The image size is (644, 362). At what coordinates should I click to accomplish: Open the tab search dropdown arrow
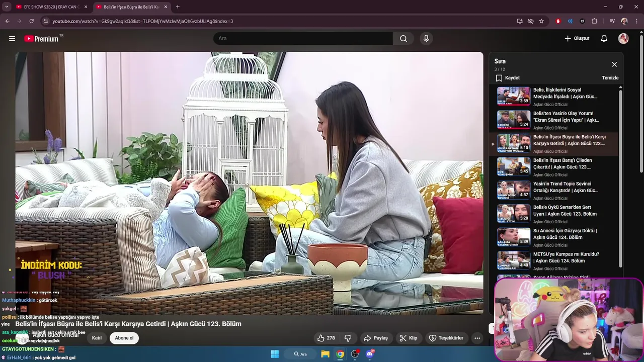[x=6, y=7]
